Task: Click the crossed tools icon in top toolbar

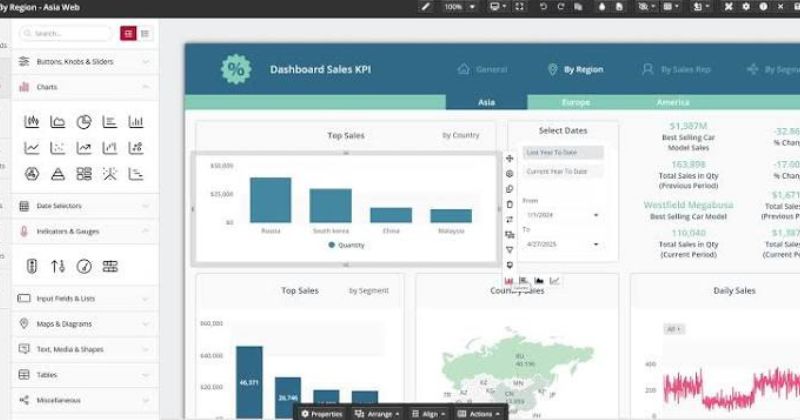Action: click(x=729, y=7)
